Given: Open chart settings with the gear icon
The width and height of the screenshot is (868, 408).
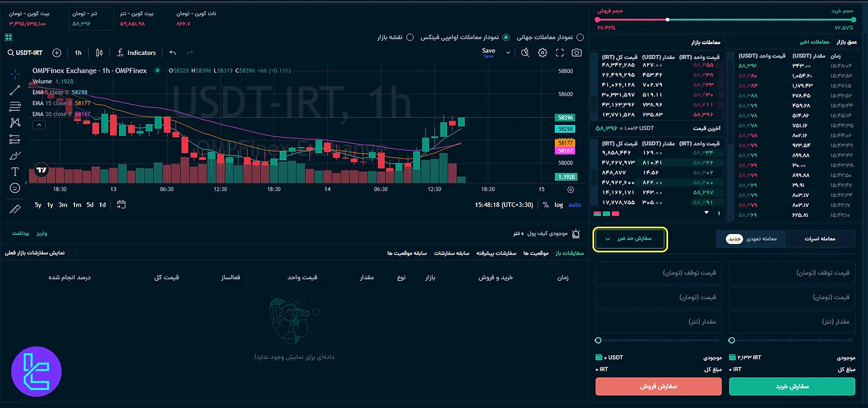Looking at the screenshot, I should 542,53.
